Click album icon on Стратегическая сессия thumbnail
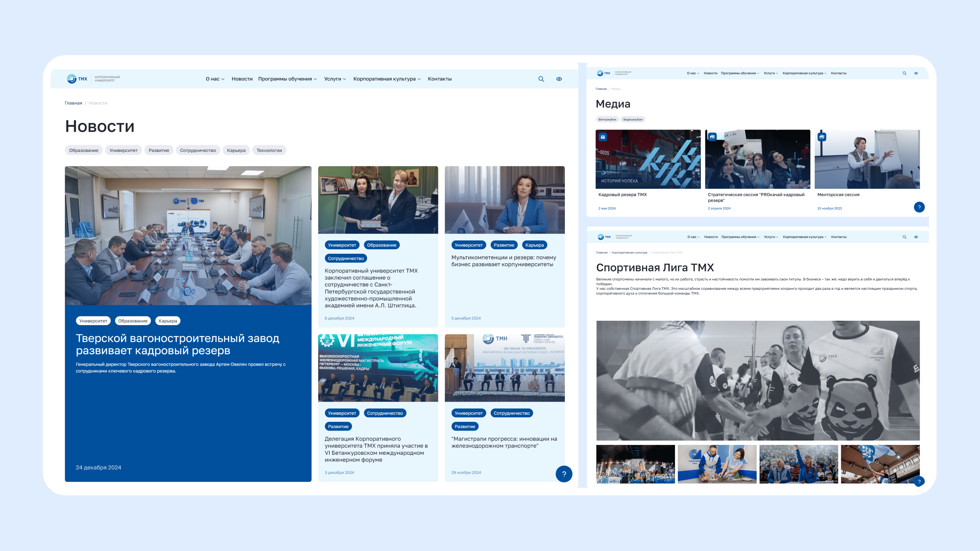This screenshot has width=980, height=551. click(712, 137)
